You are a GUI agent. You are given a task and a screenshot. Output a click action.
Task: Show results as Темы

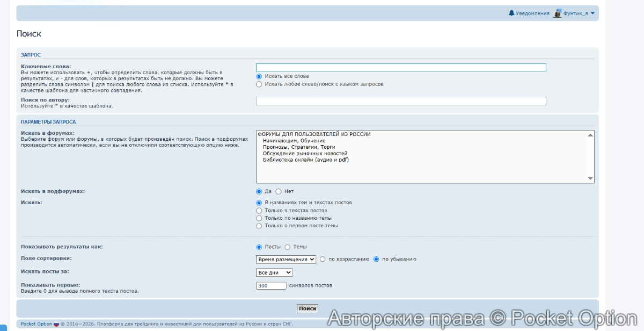click(288, 247)
